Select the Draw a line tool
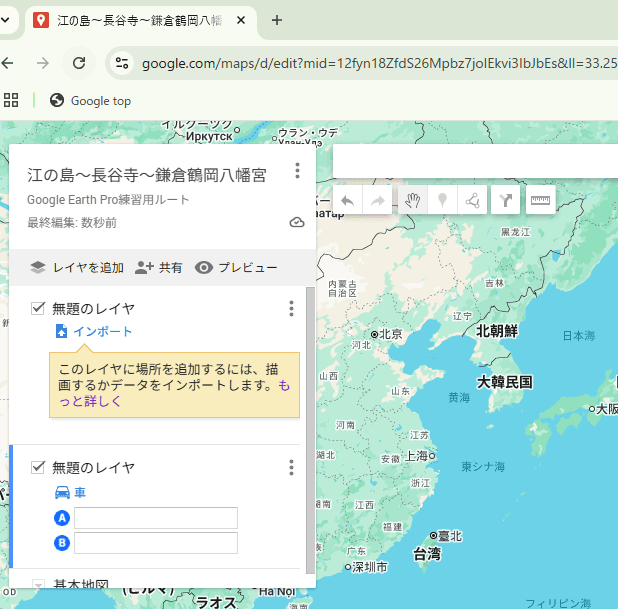Viewport: 618px width, 609px height. 473,200
